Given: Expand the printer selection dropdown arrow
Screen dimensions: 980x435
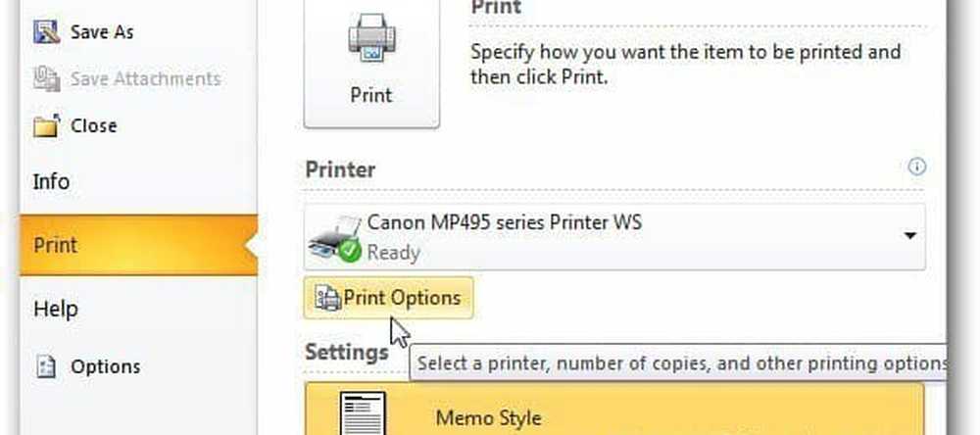Looking at the screenshot, I should [x=910, y=235].
